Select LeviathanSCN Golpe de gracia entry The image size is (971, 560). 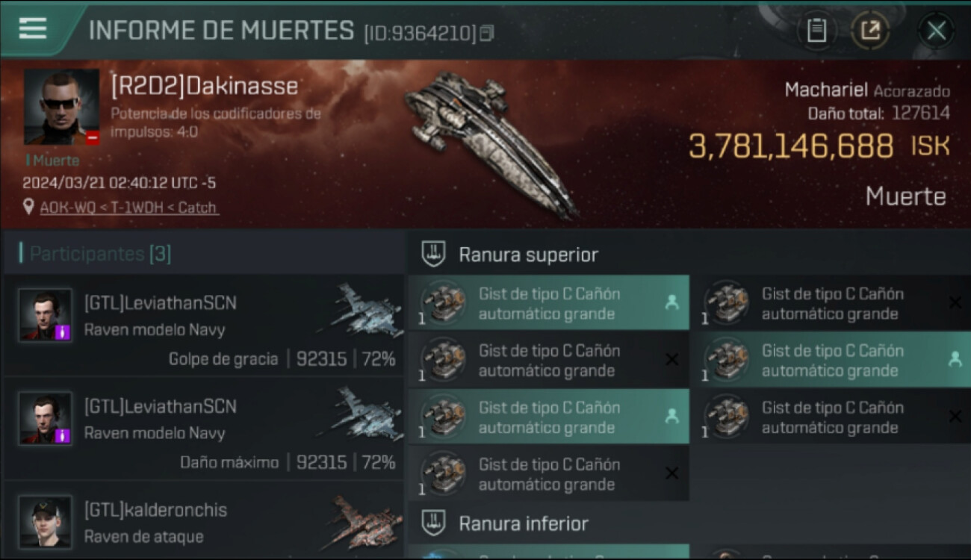(203, 325)
